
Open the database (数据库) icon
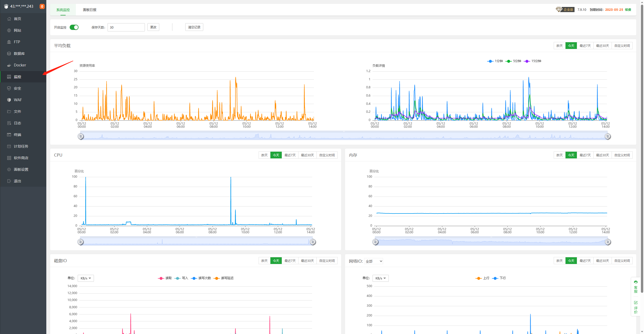click(x=9, y=54)
